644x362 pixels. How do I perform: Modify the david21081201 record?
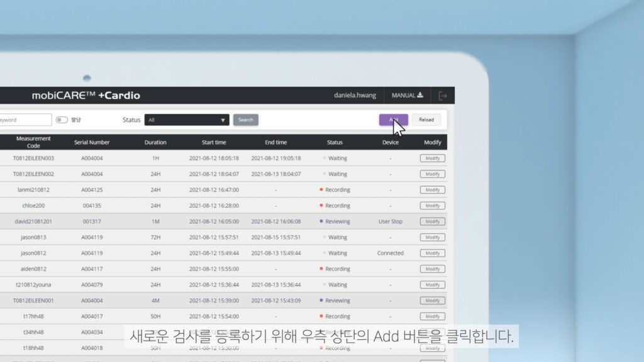click(x=433, y=222)
